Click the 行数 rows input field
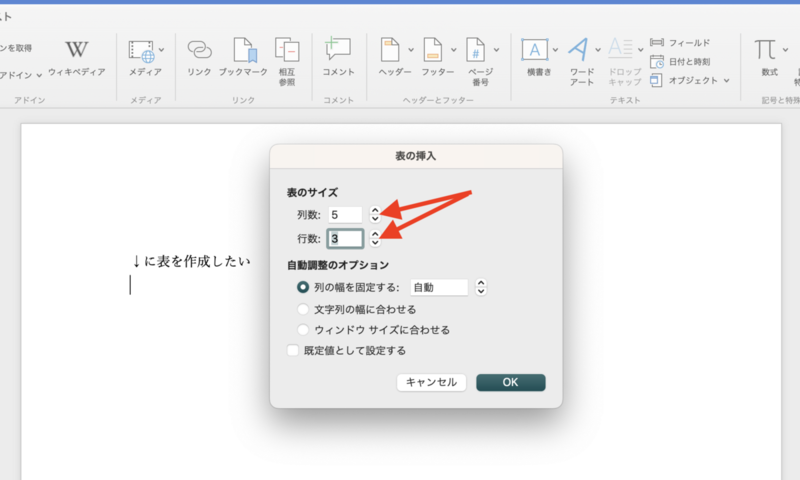Screen dimensions: 800x480 345,238
